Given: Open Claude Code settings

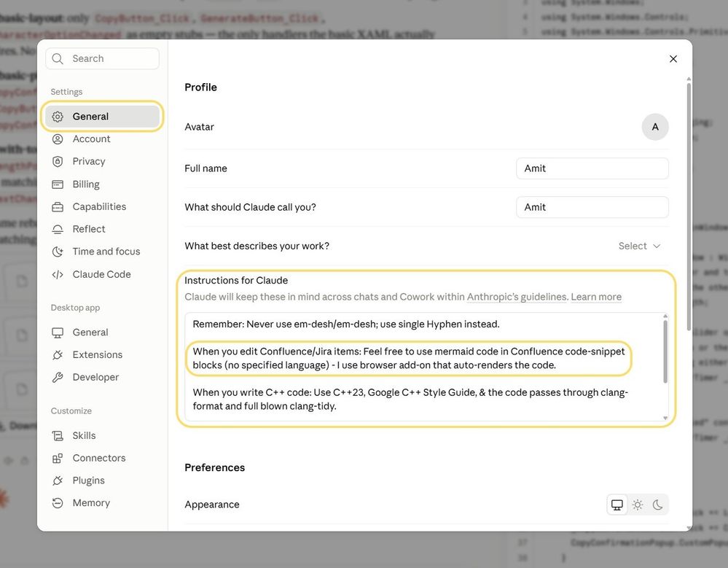Looking at the screenshot, I should coord(103,274).
